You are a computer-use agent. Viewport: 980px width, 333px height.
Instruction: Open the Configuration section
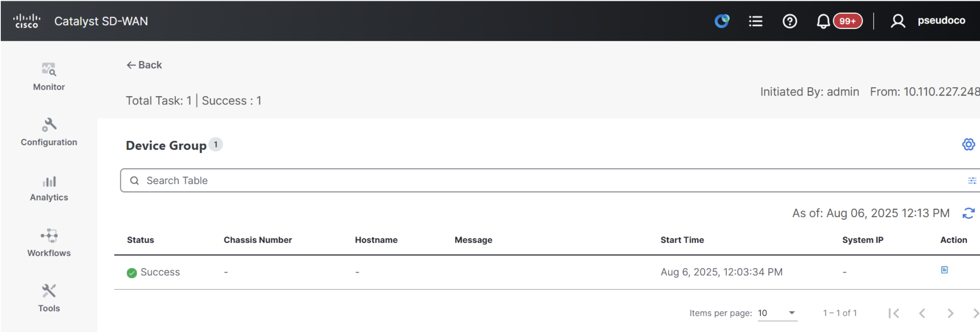[49, 132]
